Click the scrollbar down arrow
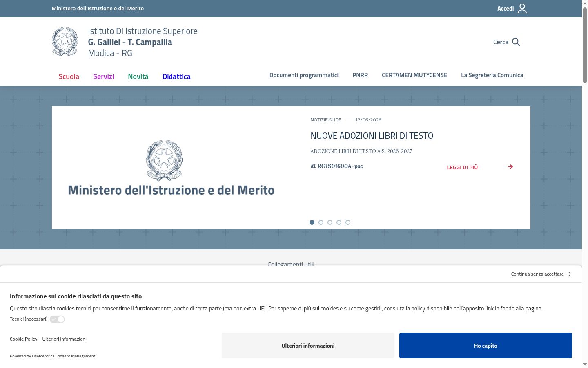Screen dimensions: 588x368 tap(585, 364)
